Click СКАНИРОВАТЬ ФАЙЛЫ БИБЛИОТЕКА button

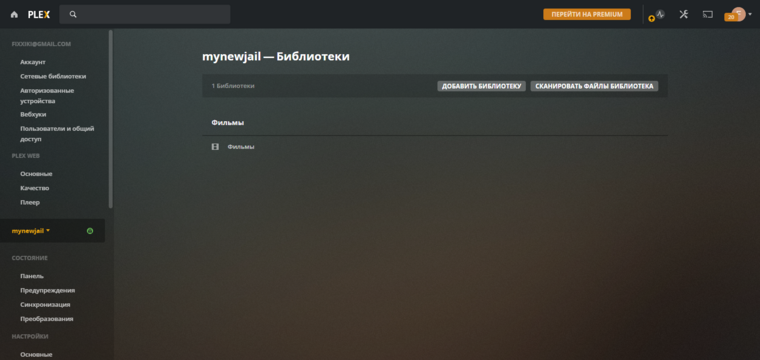coord(594,86)
